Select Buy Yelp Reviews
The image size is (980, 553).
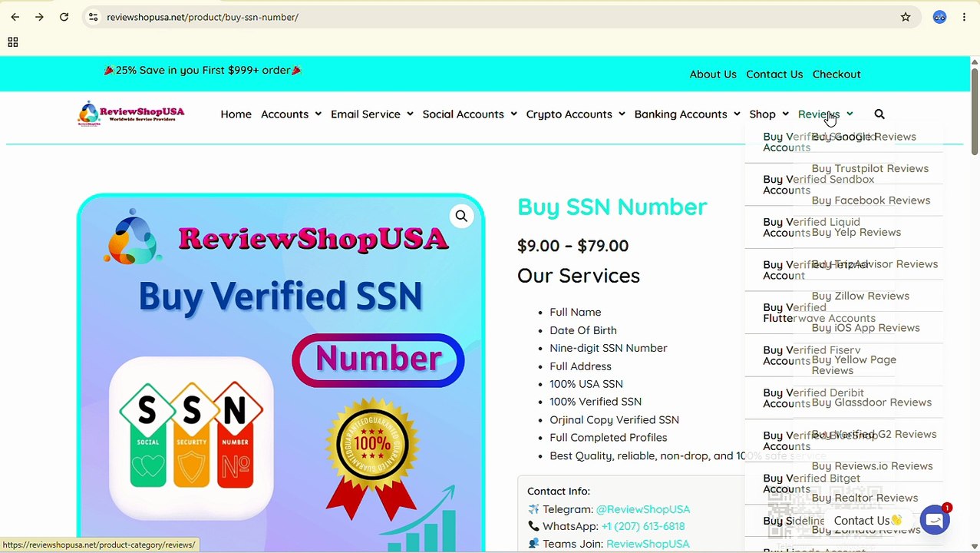tap(856, 232)
